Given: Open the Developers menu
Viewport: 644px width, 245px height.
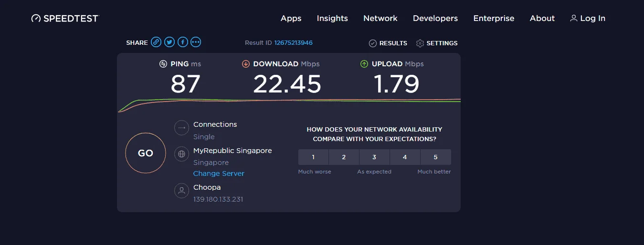Looking at the screenshot, I should tap(435, 19).
